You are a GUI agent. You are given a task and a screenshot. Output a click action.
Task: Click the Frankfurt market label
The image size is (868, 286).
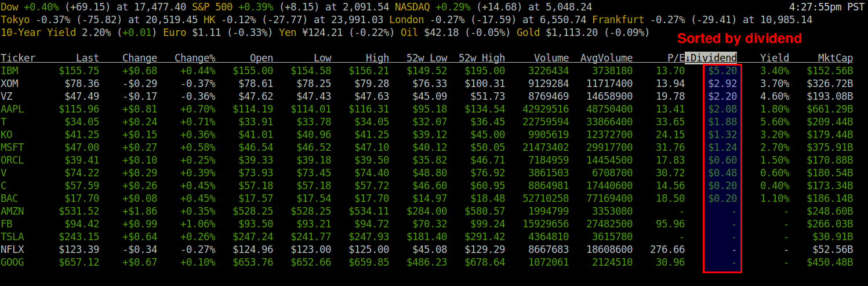618,20
